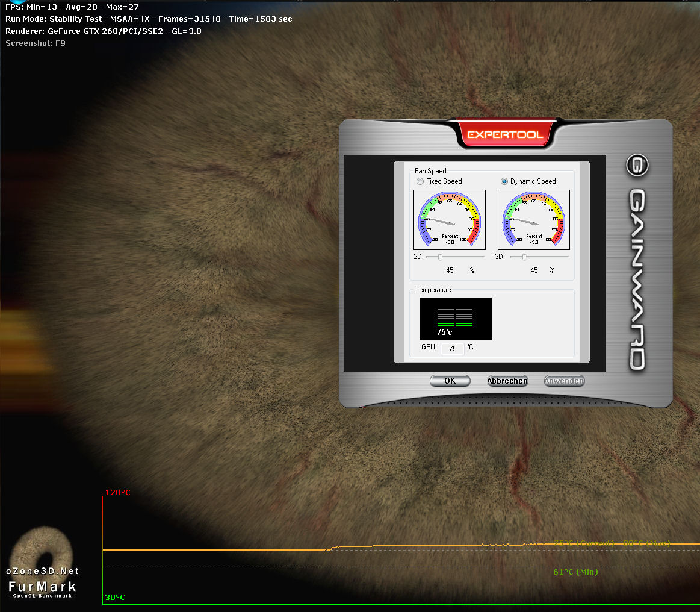The height and width of the screenshot is (612, 700).
Task: Click the '120°C' graph axis label
Action: (117, 493)
